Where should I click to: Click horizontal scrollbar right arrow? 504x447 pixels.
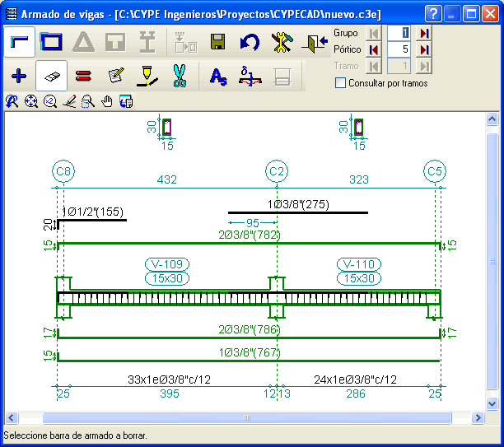478,417
